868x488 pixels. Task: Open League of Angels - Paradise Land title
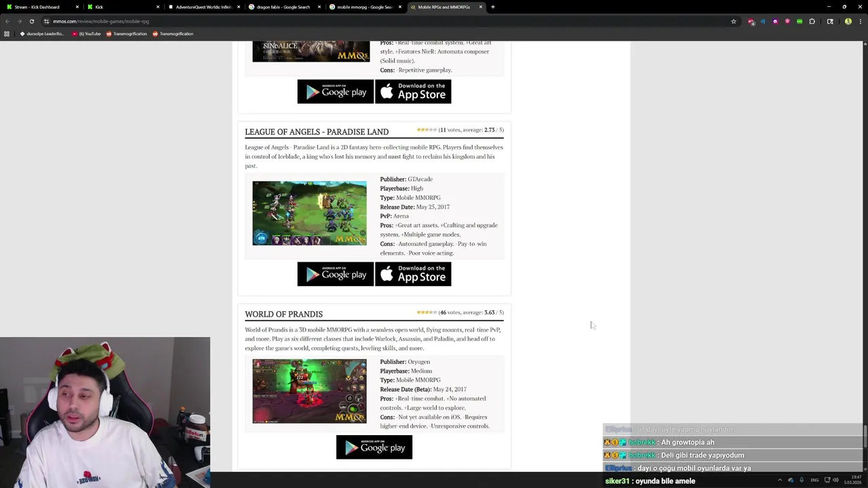(x=317, y=131)
